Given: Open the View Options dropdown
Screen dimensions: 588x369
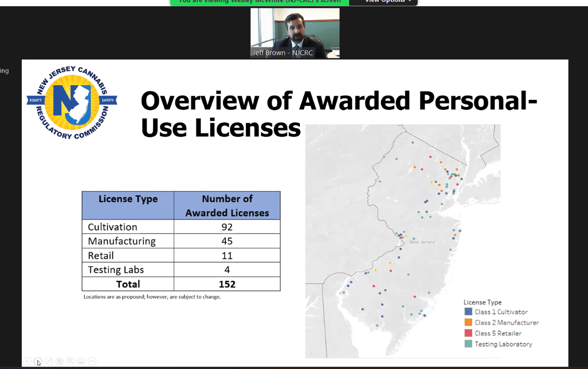Looking at the screenshot, I should [384, 1].
